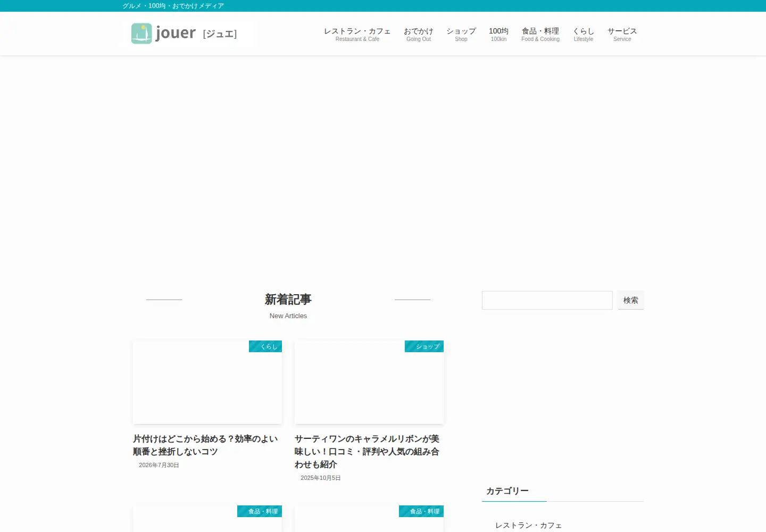766x532 pixels.
Task: Open the おでかけ Going Out menu
Action: coord(419,34)
